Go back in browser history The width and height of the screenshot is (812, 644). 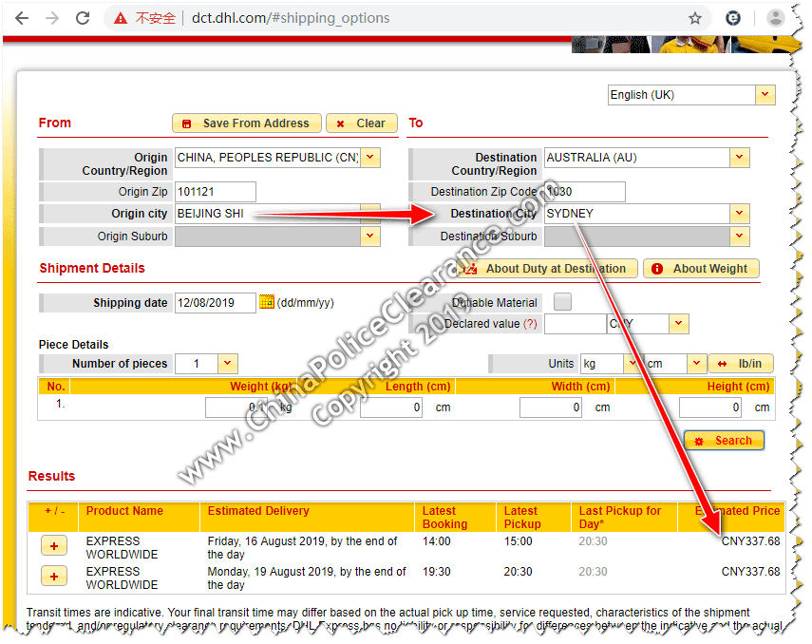(22, 18)
